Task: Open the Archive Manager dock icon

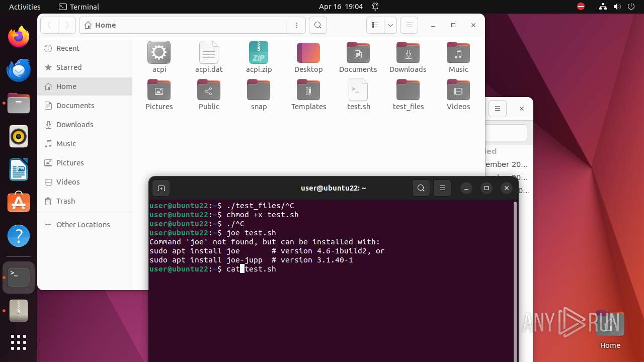Action: point(19,311)
